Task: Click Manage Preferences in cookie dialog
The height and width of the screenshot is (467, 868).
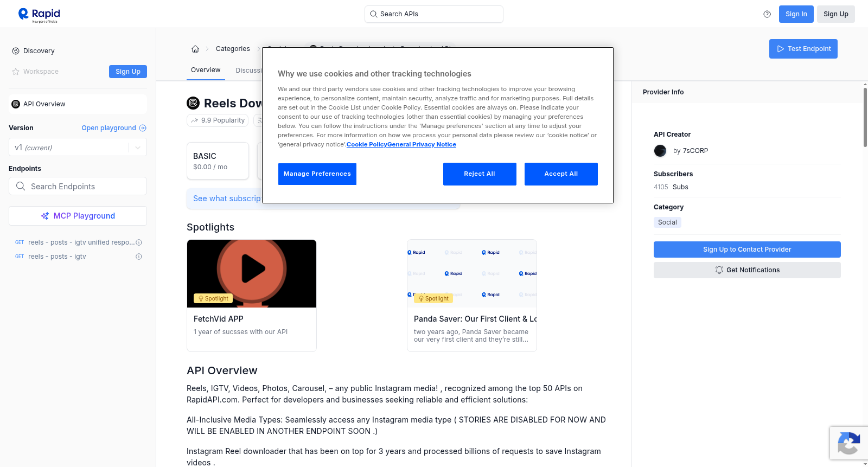Action: [x=317, y=174]
